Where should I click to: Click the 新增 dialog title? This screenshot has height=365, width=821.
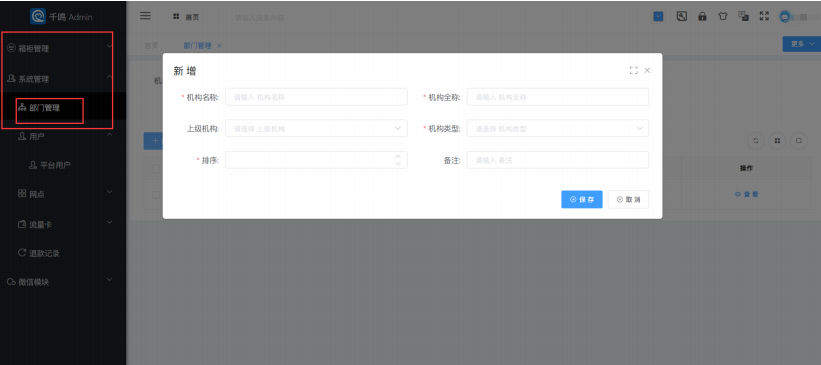pos(185,71)
